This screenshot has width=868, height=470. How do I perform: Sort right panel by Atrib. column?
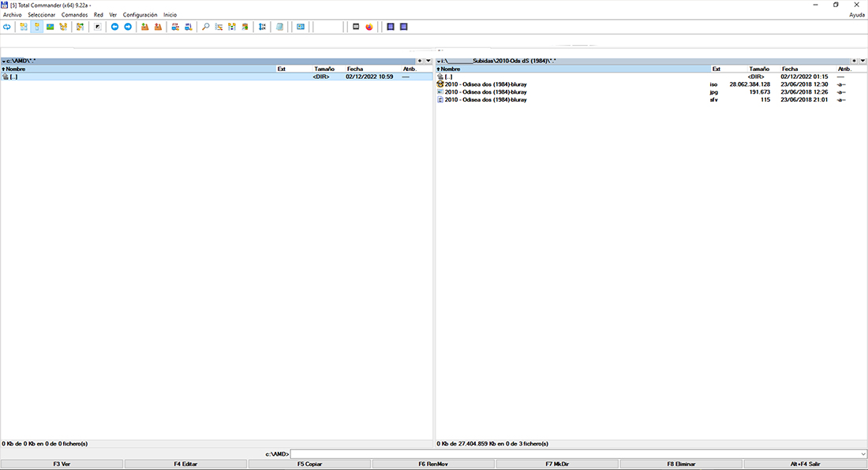click(851, 69)
